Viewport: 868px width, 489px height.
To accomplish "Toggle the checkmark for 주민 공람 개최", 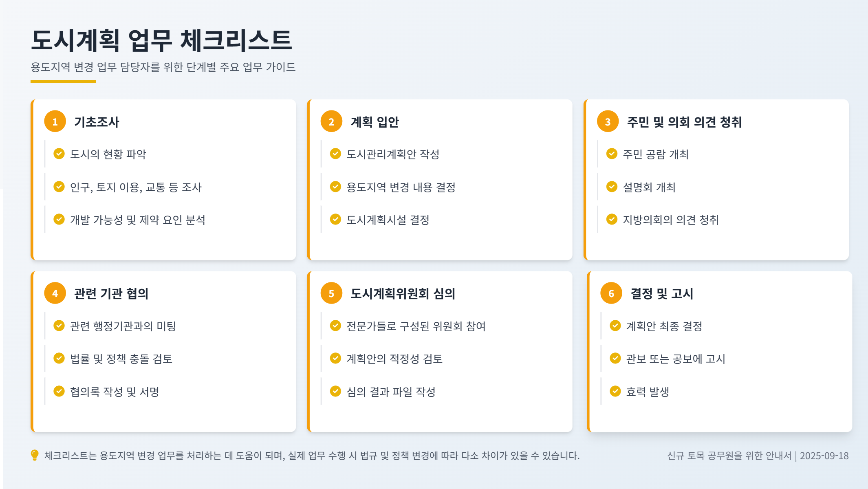I will (x=612, y=154).
